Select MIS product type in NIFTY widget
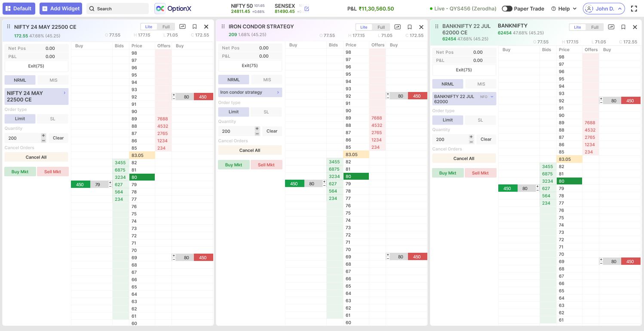This screenshot has height=331, width=644. [53, 80]
